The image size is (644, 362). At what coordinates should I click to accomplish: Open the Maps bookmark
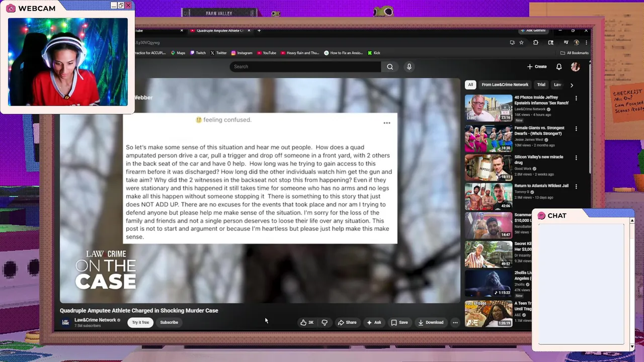pyautogui.click(x=178, y=53)
